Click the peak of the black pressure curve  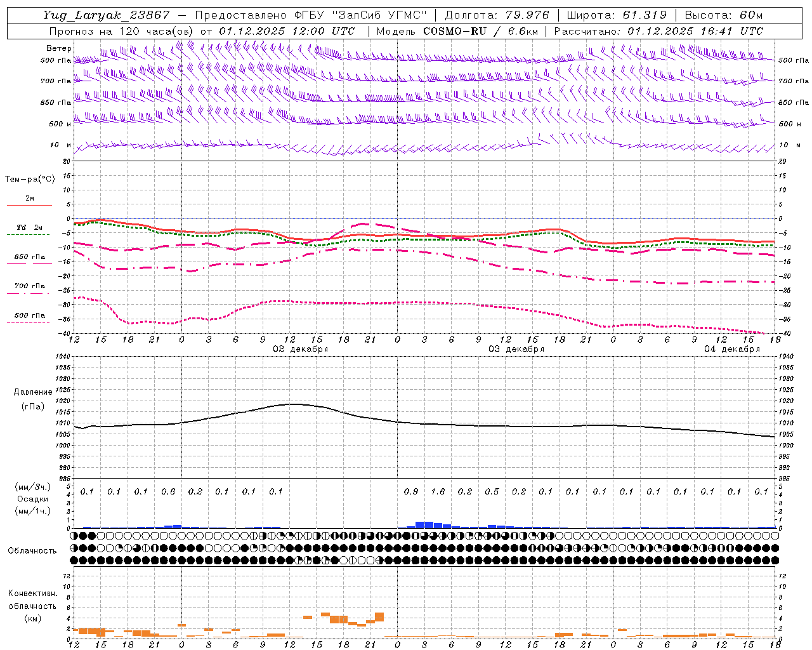point(292,404)
